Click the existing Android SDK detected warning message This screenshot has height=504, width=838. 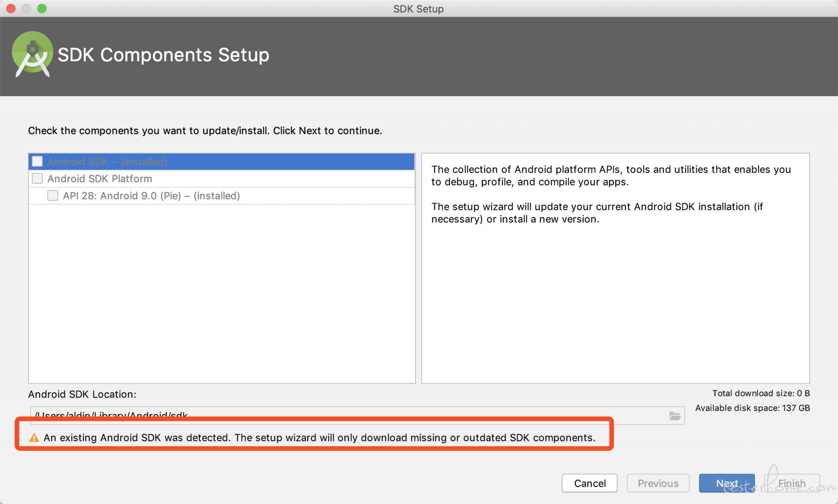click(x=319, y=438)
